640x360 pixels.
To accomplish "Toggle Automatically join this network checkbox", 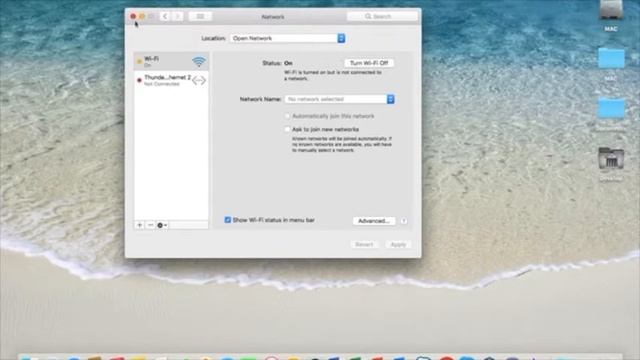I will tap(287, 116).
